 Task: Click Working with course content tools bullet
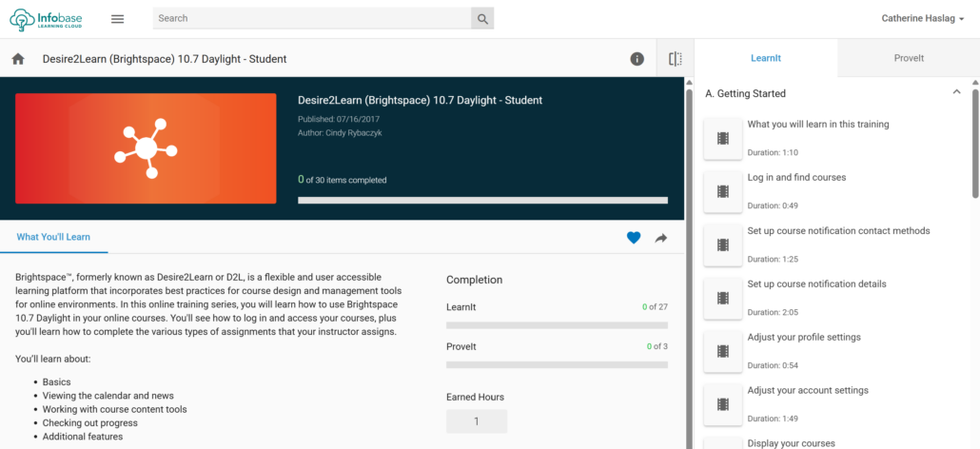point(114,410)
